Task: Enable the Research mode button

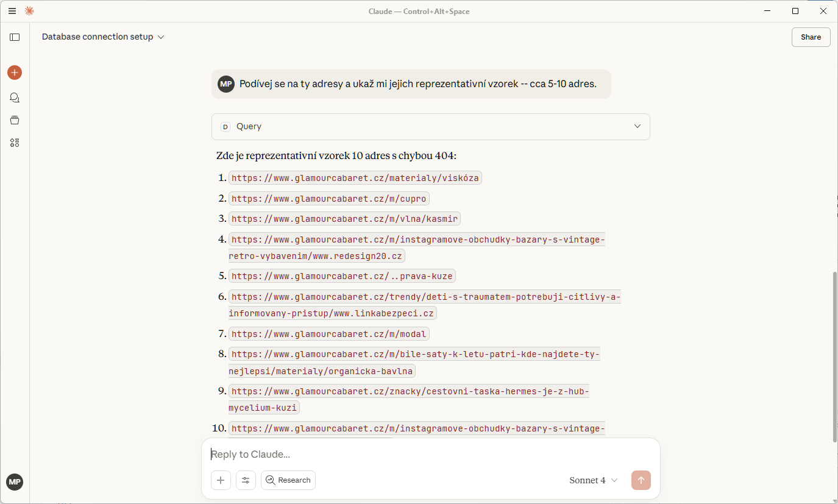Action: (288, 480)
